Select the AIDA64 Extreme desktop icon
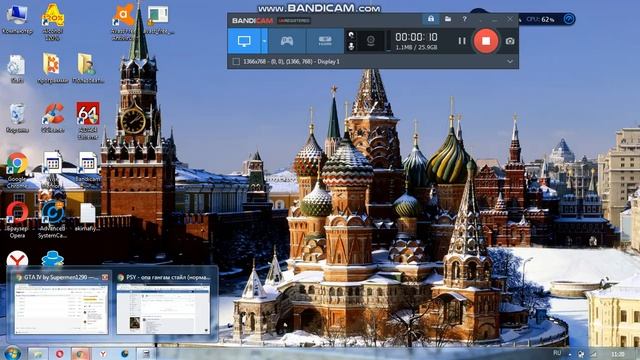 88,121
